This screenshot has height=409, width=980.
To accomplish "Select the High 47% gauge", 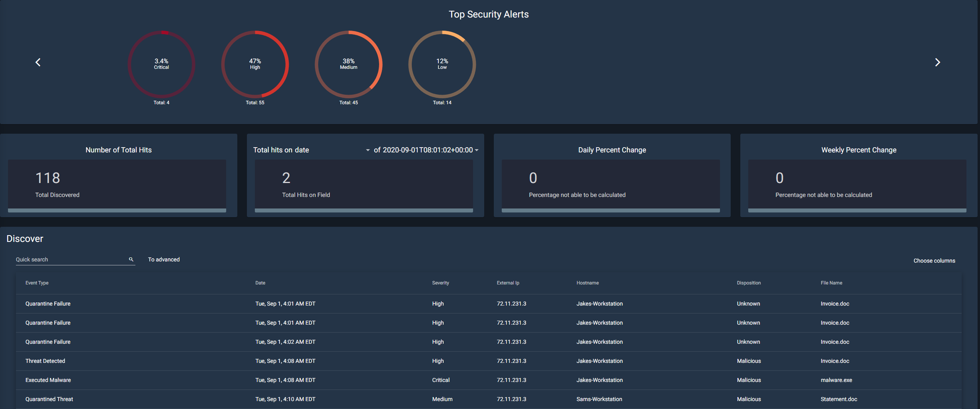I will click(x=255, y=64).
